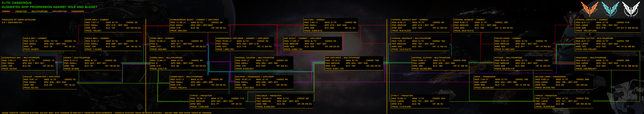Click "FEDERAL ASSAULT SHIP :: COMBAT" title

tap(410, 20)
